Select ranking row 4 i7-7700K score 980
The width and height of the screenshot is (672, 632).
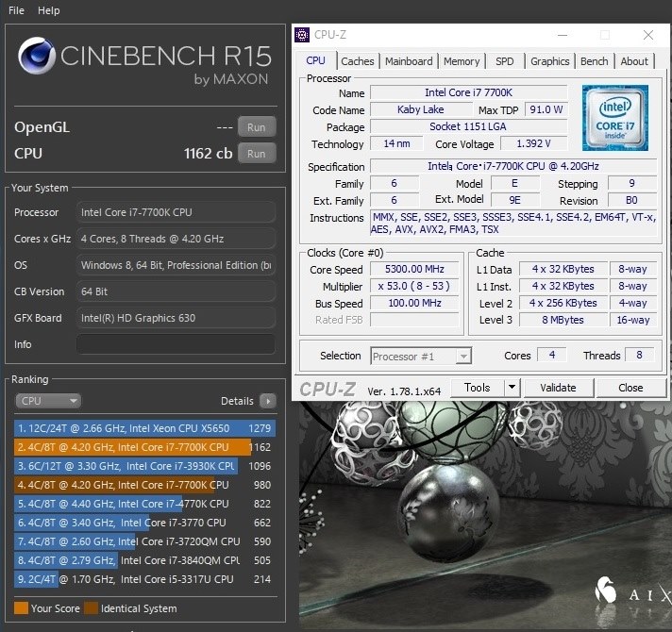click(x=144, y=485)
